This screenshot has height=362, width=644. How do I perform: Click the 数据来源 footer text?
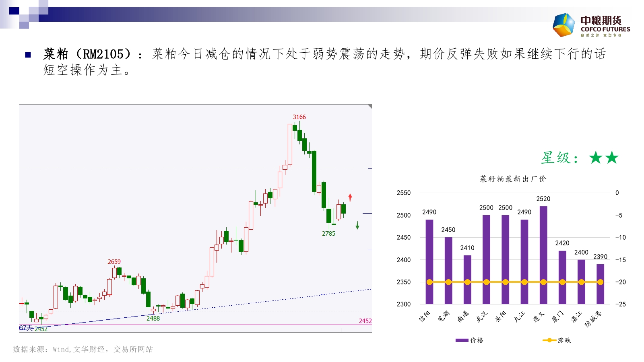(x=83, y=349)
